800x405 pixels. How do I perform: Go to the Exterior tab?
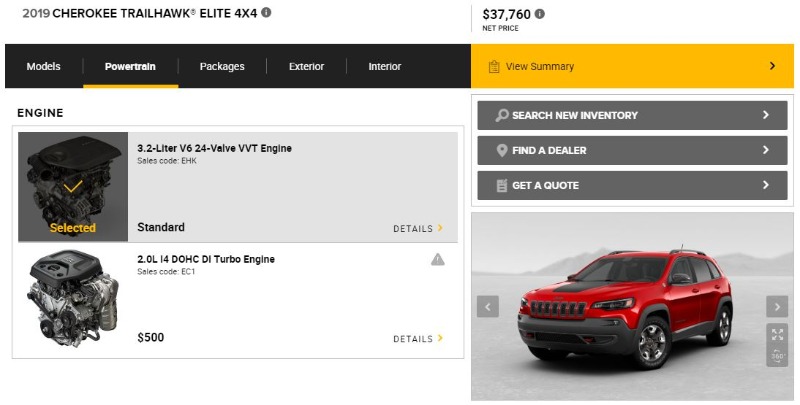[x=307, y=67]
